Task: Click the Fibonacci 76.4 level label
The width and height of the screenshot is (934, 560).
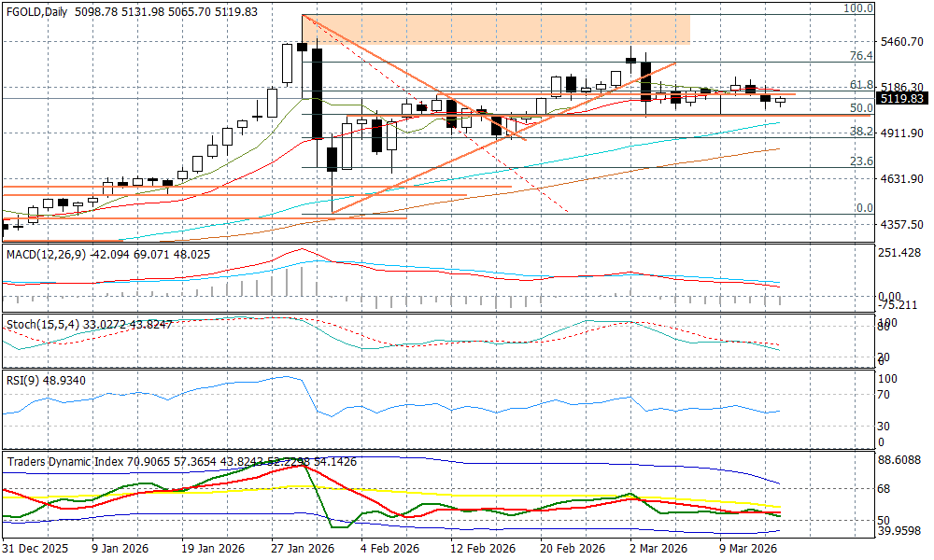Action: coord(860,56)
